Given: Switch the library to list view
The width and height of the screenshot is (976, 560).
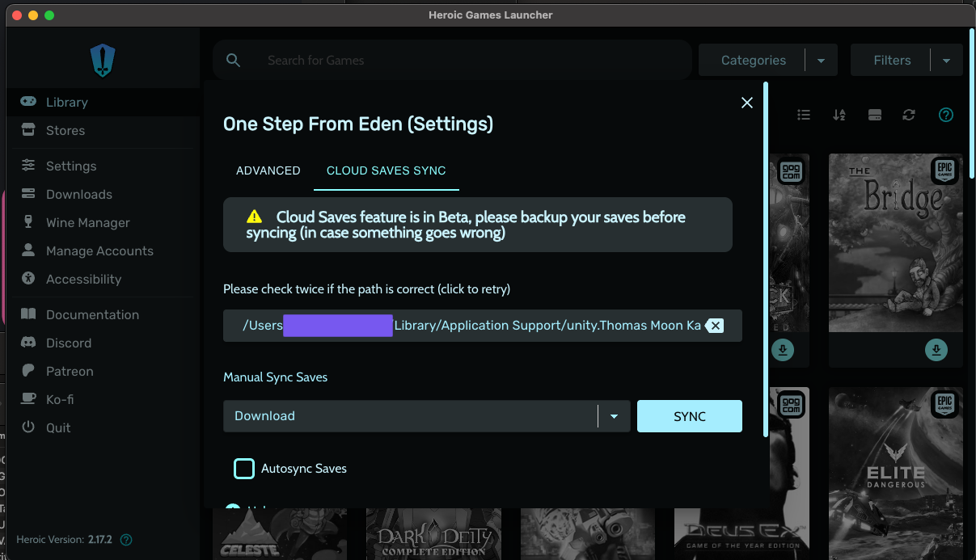Looking at the screenshot, I should point(804,115).
